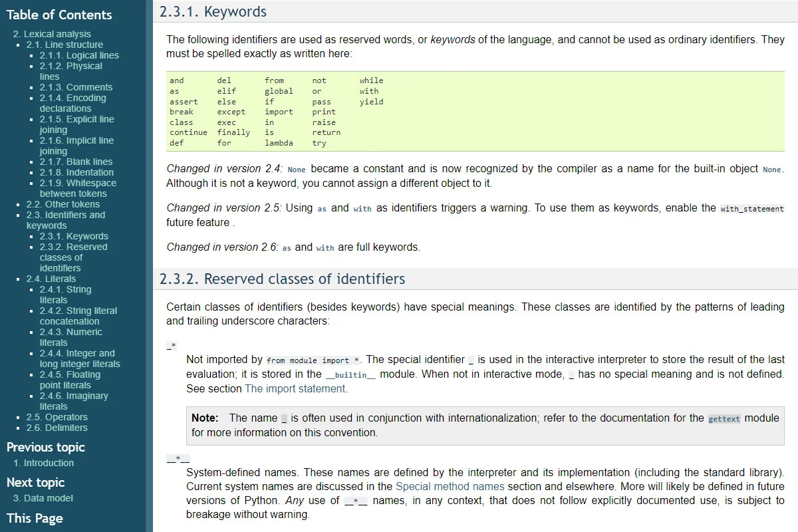Screen dimensions: 798x532
Task: Go to '2.1. Line structure' section
Action: 65,45
